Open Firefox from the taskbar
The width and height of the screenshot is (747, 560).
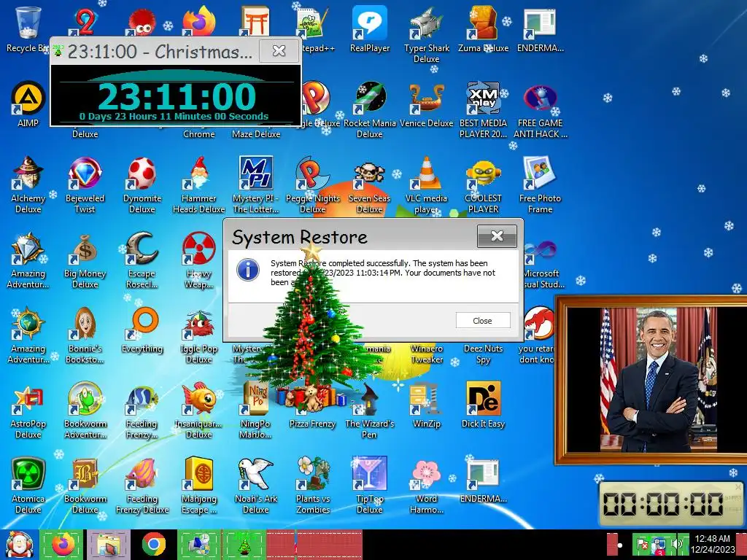(63, 544)
